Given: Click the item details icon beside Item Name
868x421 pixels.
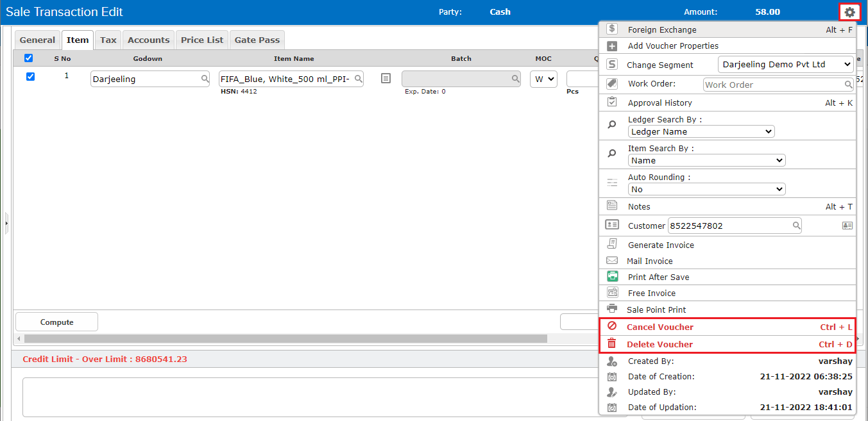Looking at the screenshot, I should 386,78.
